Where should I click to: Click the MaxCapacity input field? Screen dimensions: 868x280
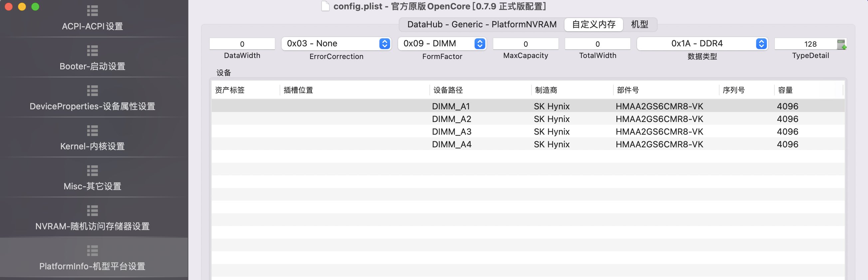526,44
